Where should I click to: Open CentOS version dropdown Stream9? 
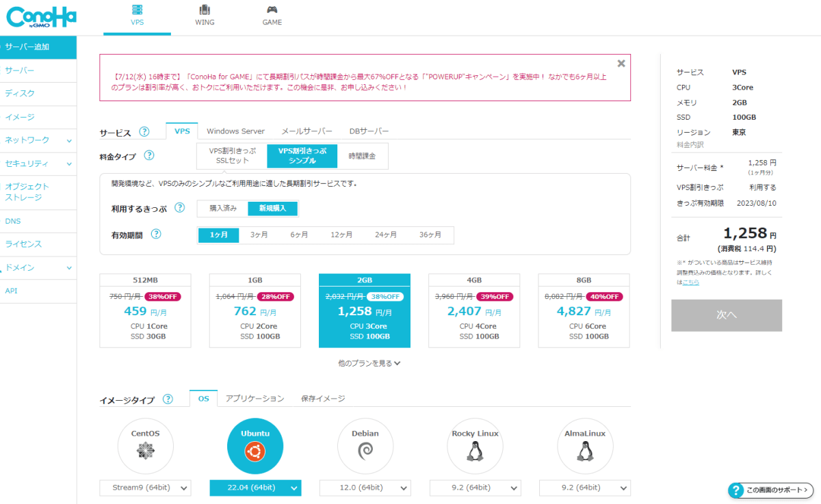(x=145, y=488)
